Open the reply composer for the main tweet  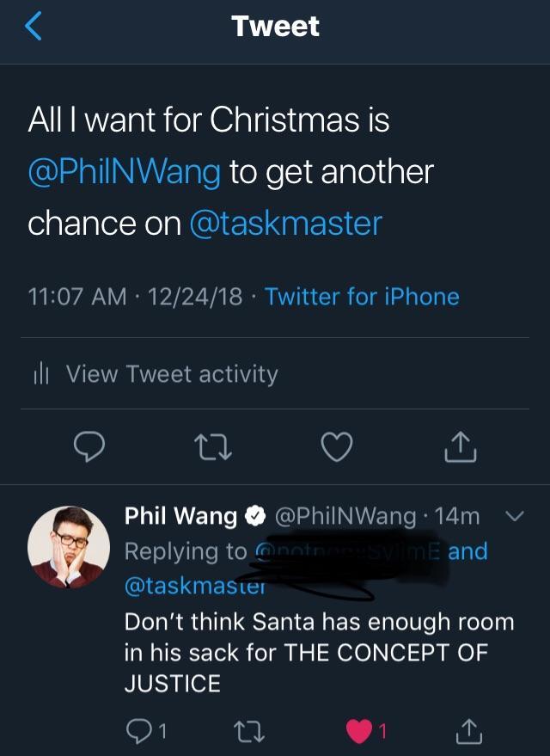89,446
